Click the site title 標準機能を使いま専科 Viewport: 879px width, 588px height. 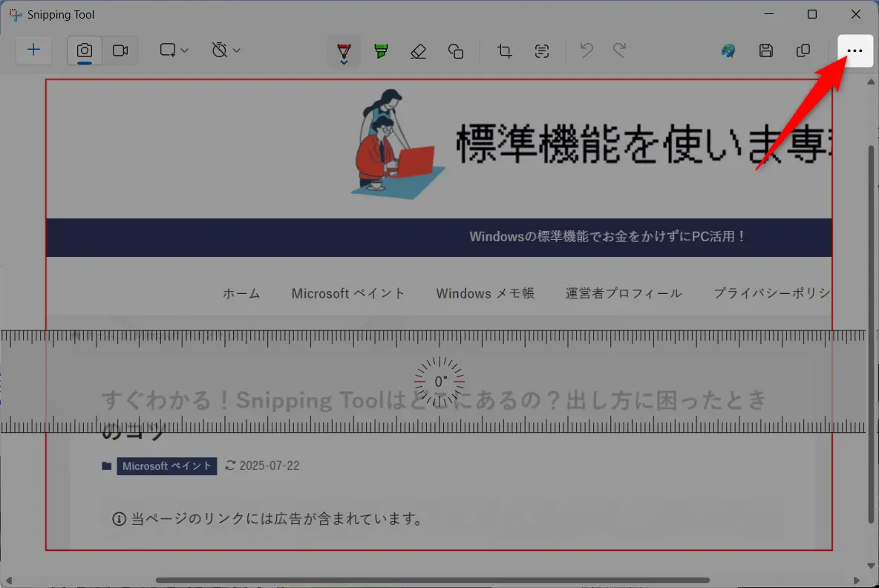(x=644, y=144)
